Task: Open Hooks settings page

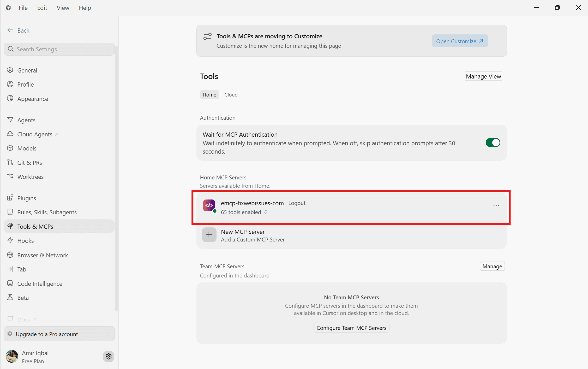Action: pos(59,240)
